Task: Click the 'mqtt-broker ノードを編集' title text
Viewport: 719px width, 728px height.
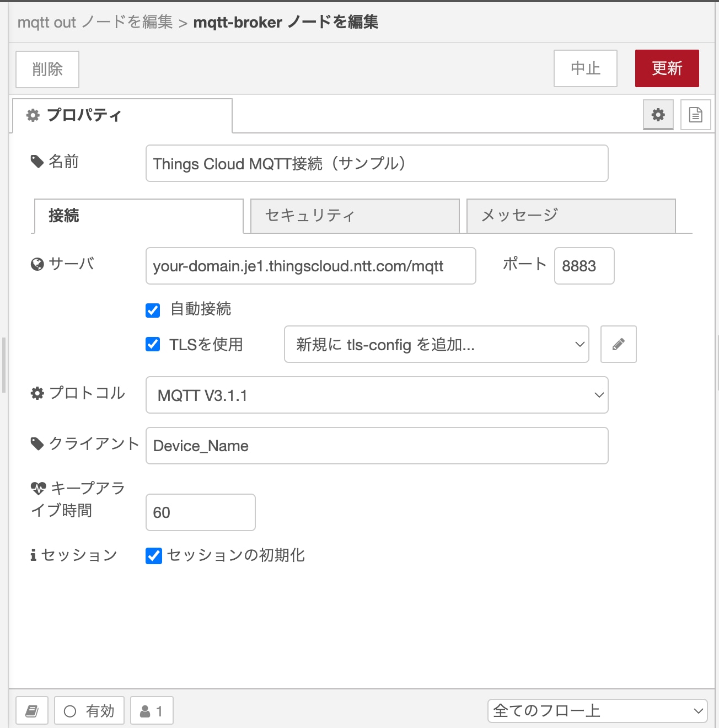Action: 286,22
